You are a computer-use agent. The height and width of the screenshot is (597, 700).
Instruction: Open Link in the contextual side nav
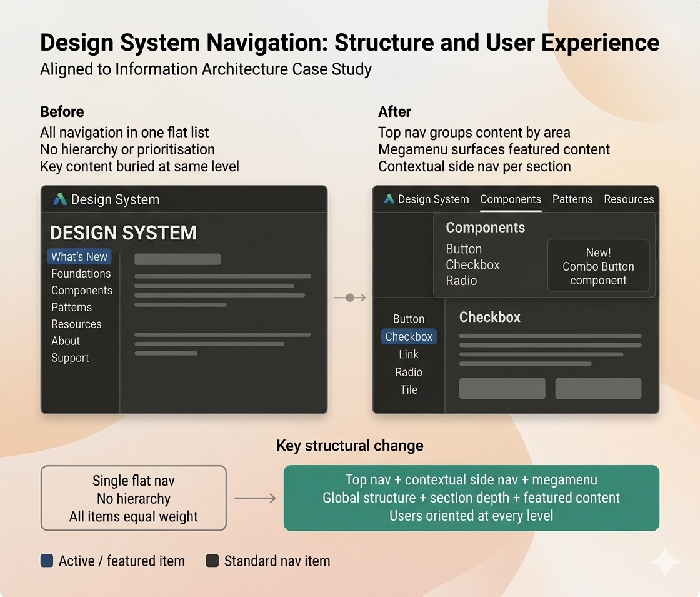[x=409, y=354]
